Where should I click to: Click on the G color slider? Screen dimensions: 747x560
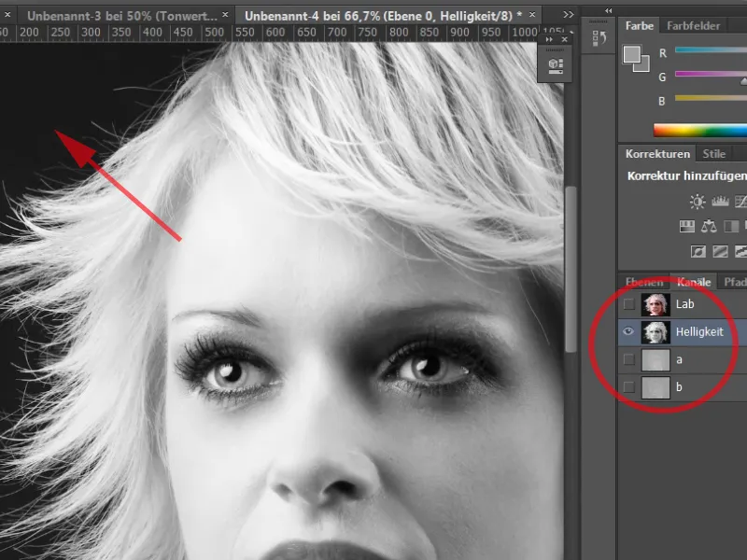click(x=711, y=75)
